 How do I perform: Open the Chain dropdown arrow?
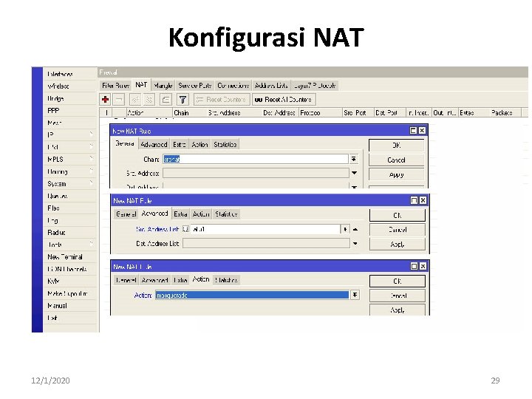[354, 159]
